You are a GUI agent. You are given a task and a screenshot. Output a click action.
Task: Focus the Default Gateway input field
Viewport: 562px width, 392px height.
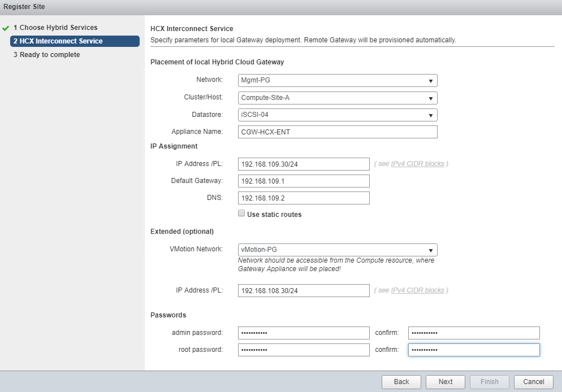(x=304, y=181)
